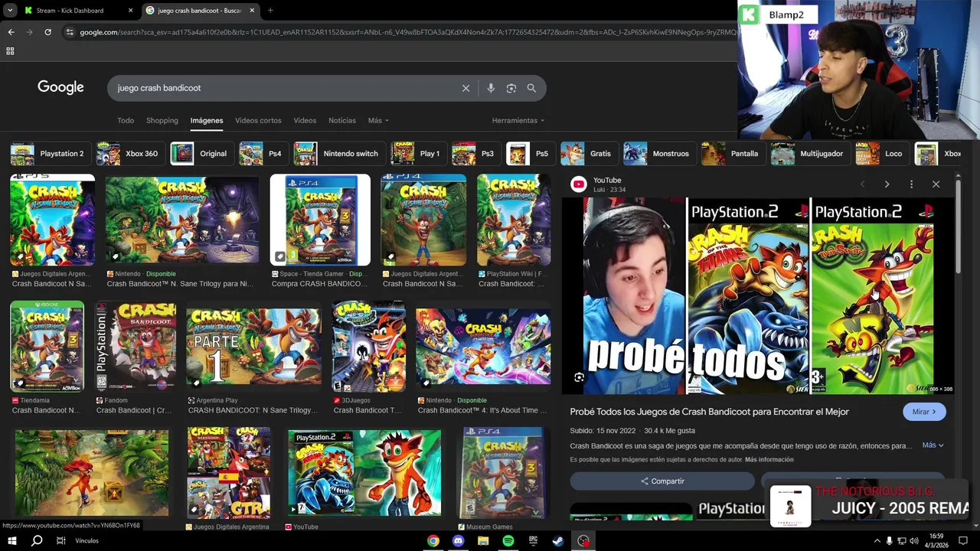Open the Herramientas dropdown

(x=518, y=120)
